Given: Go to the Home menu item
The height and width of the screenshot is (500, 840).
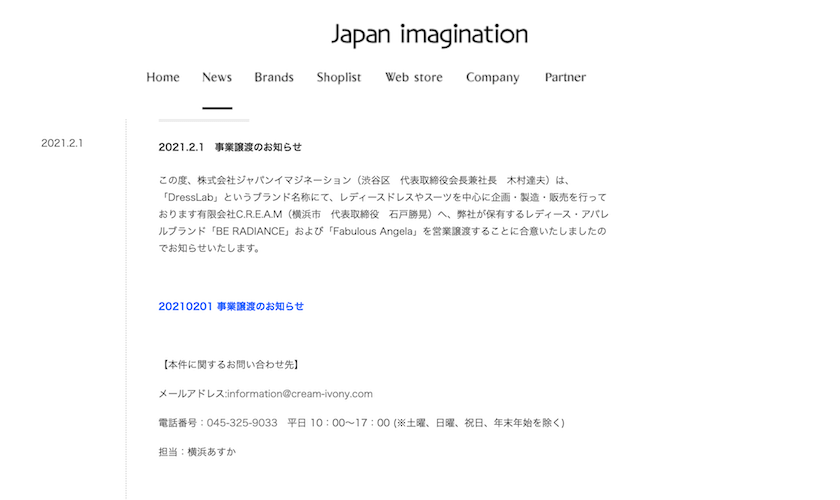Looking at the screenshot, I should 163,77.
